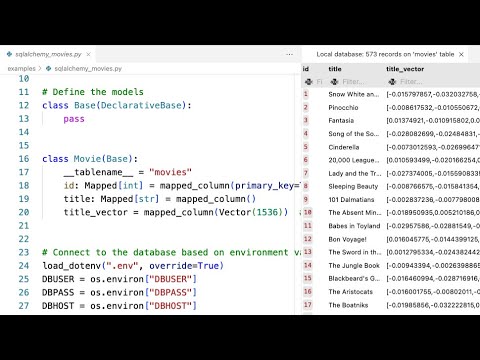Screen dimensions: 480x360
Task: Click line number 16 in the gutter
Action: [24, 159]
